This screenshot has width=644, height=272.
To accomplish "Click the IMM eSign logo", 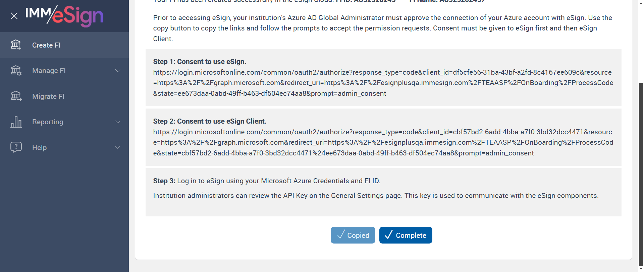I will (x=64, y=15).
